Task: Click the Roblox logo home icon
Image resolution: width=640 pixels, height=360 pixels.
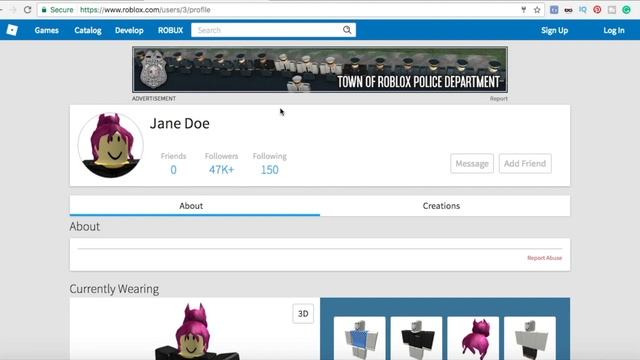Action: [x=12, y=30]
